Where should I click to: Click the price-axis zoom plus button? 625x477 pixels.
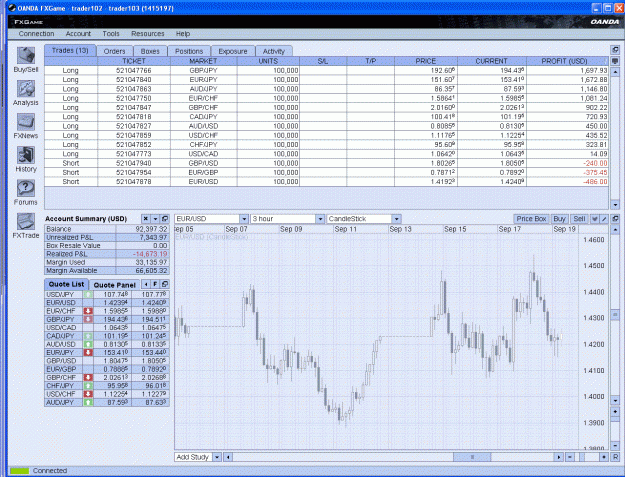(x=615, y=411)
